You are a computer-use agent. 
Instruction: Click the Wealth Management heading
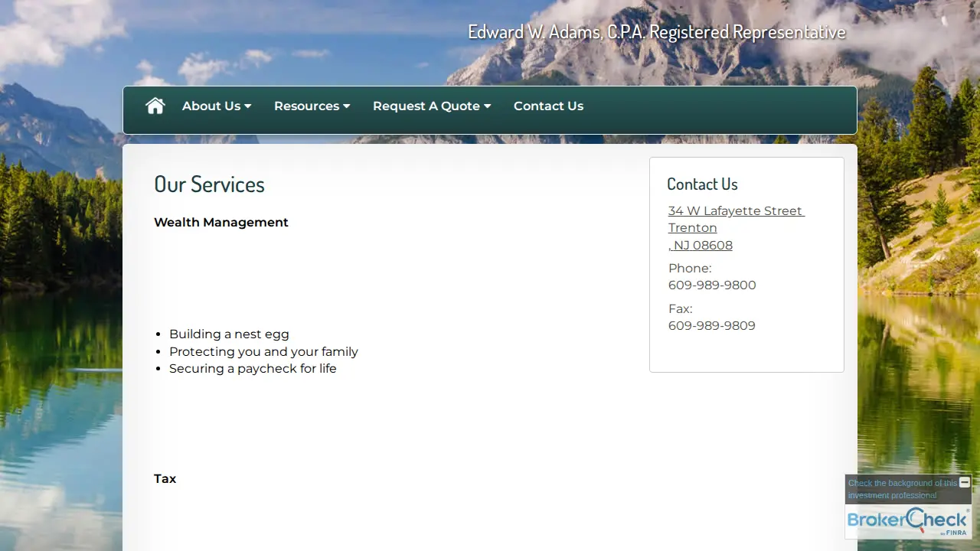(x=221, y=222)
